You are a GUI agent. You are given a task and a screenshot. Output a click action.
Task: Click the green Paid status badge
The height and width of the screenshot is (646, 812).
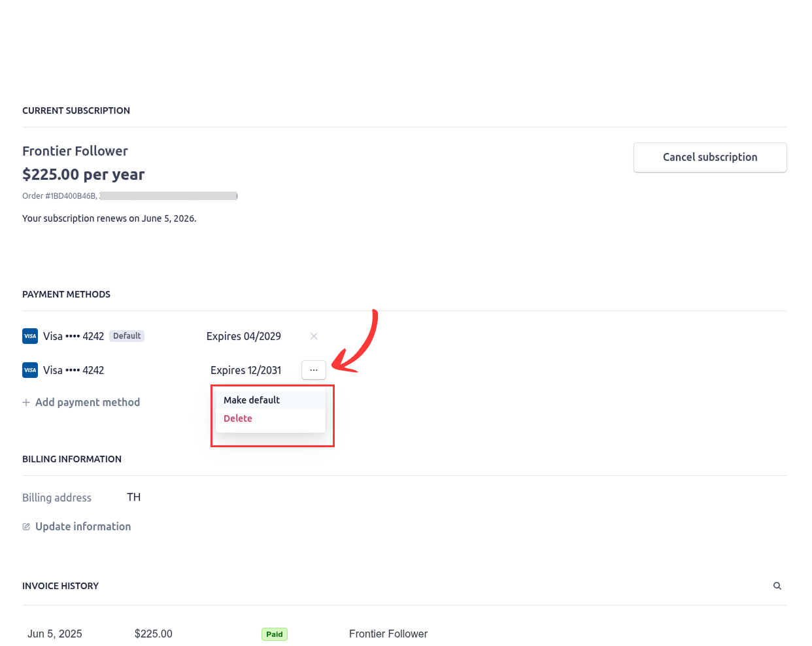click(x=275, y=634)
